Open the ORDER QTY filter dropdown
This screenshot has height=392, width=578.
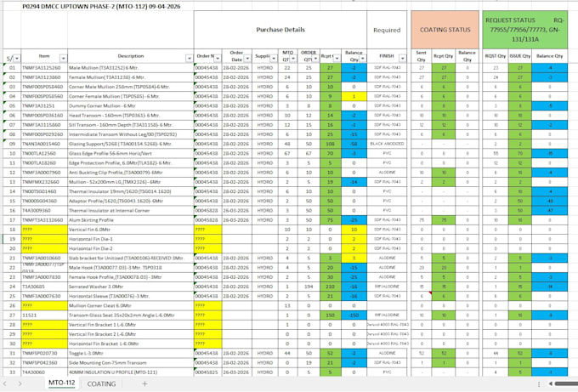tap(315, 59)
